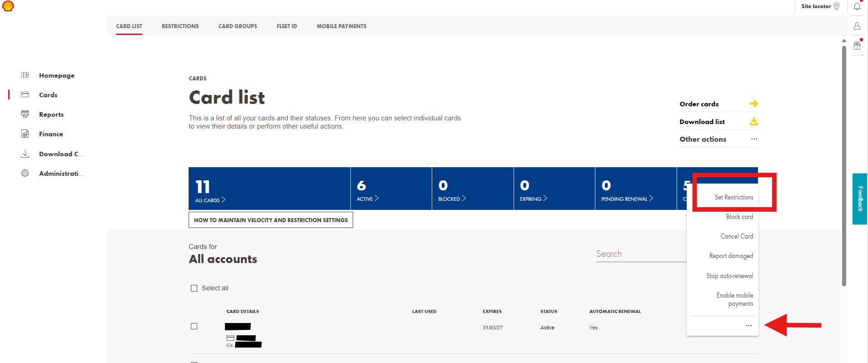Viewport: 868px width, 363px height.
Task: Click How to maintain velocity settings button
Action: 270,220
